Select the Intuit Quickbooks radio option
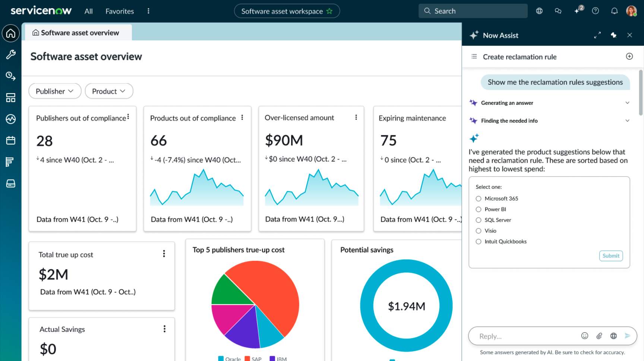Screen dimensions: 644x361 click(x=479, y=242)
